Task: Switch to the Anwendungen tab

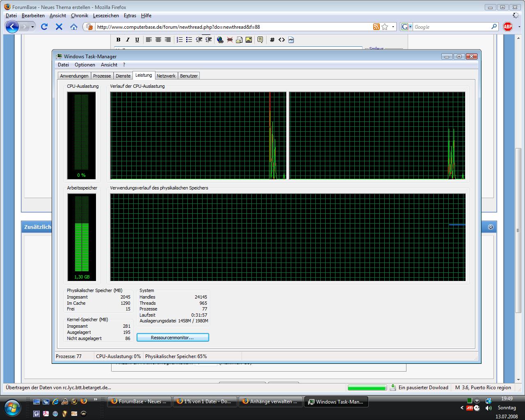Action: point(74,76)
